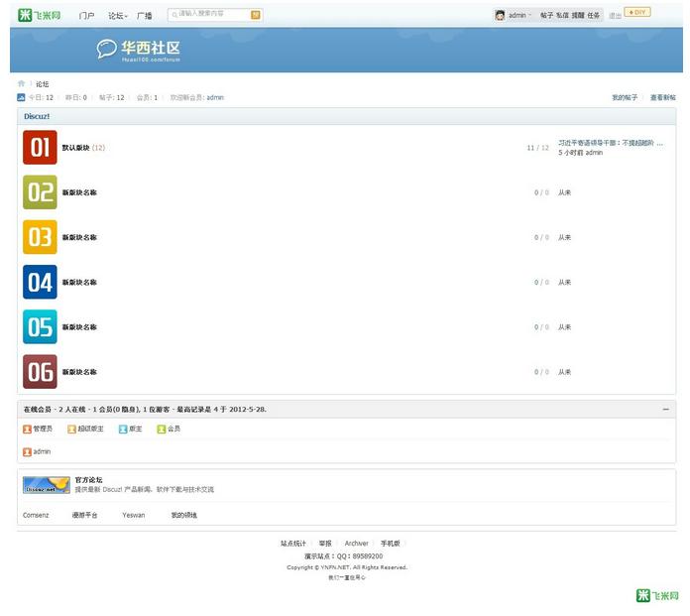Click the DIY button
Image resolution: width=690 pixels, height=616 pixels.
[x=637, y=12]
